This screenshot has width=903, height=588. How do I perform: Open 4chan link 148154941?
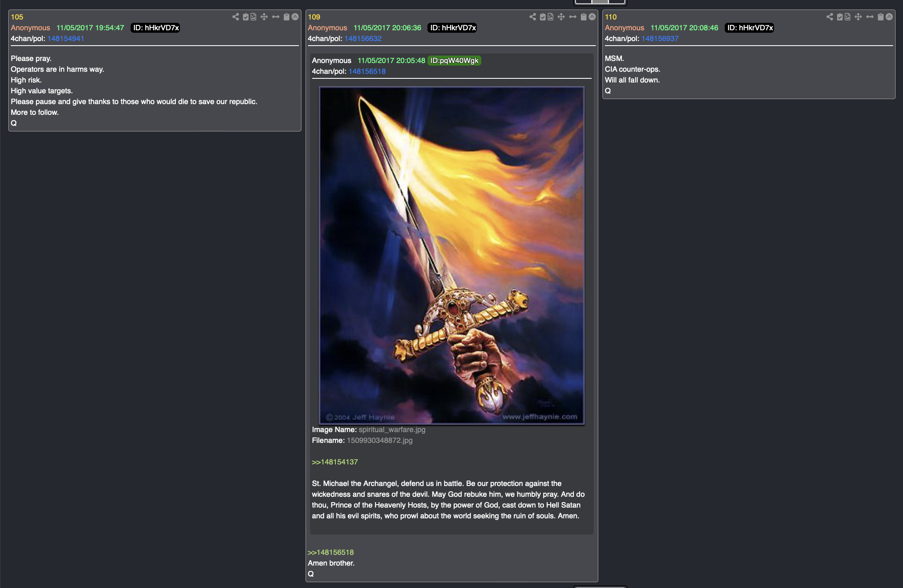click(x=66, y=39)
